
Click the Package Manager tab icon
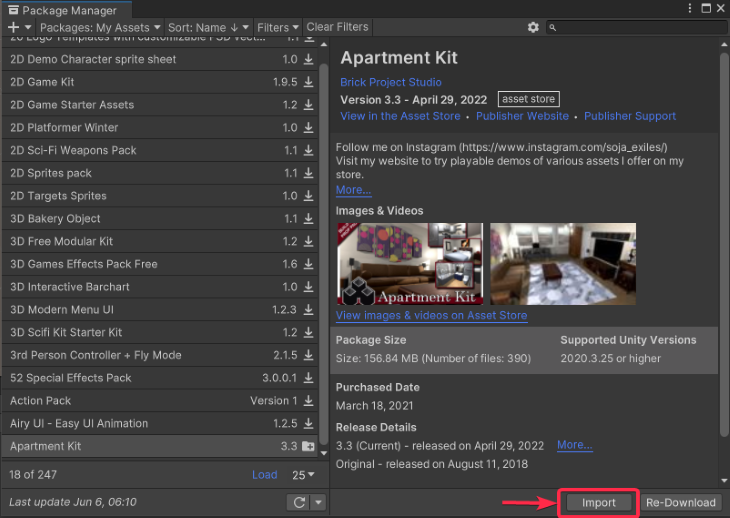[x=14, y=10]
